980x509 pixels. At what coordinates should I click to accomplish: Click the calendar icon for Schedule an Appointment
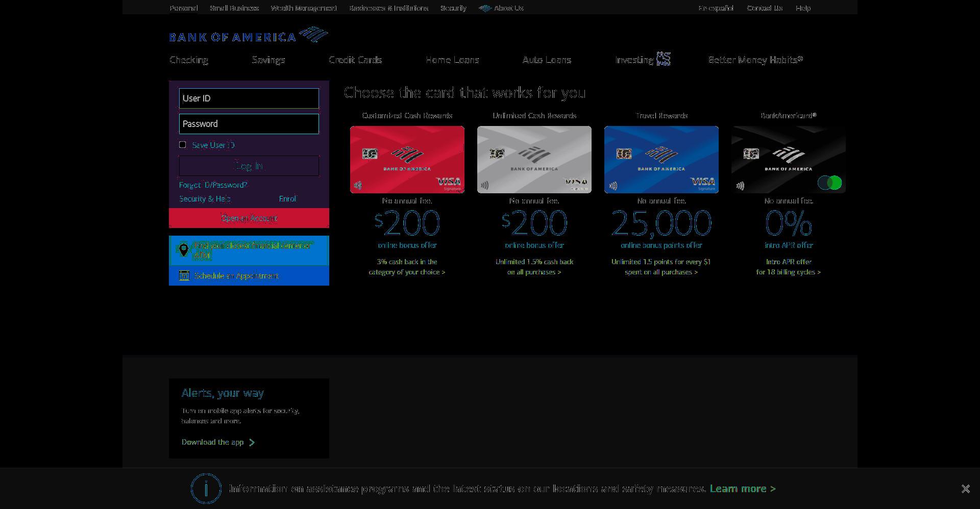click(x=184, y=275)
